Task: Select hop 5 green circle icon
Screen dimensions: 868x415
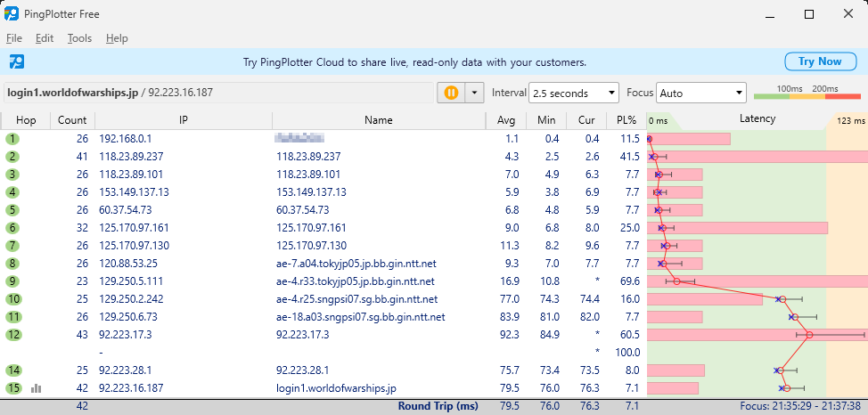Action: tap(12, 210)
